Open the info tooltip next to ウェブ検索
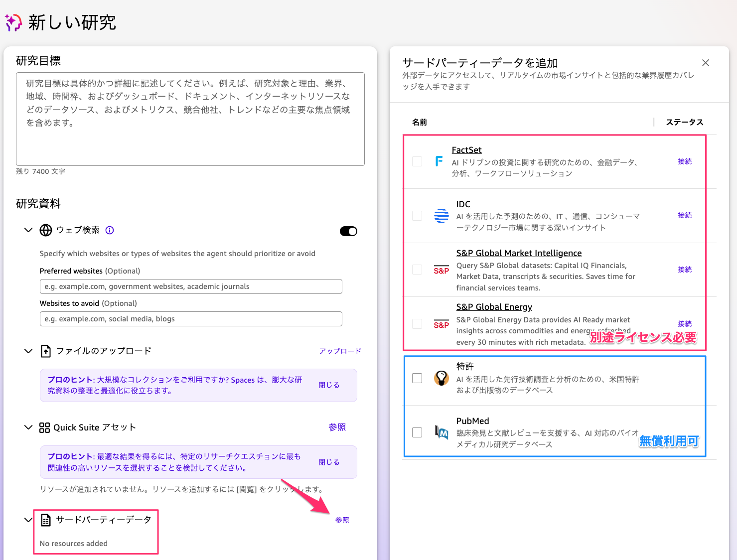 (x=109, y=230)
